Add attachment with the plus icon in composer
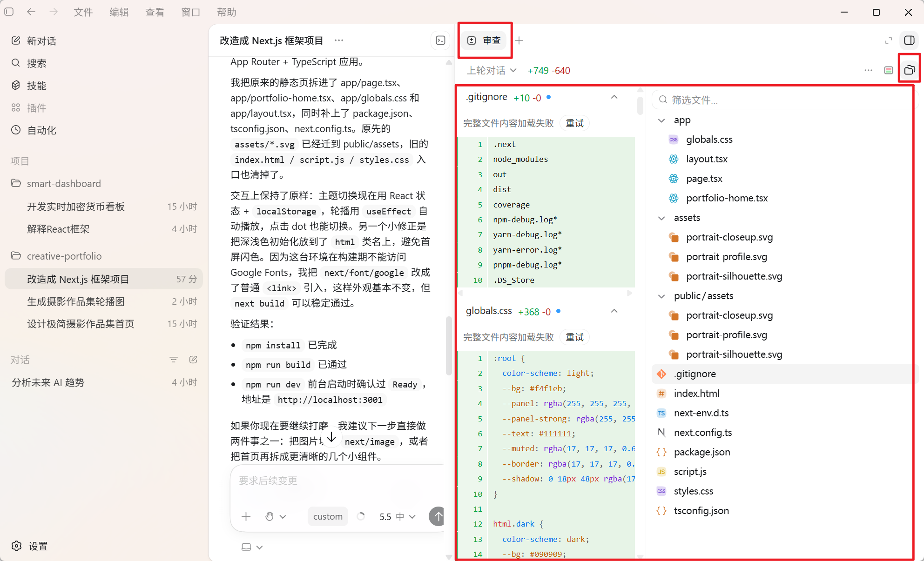Image resolution: width=924 pixels, height=561 pixels. click(246, 516)
